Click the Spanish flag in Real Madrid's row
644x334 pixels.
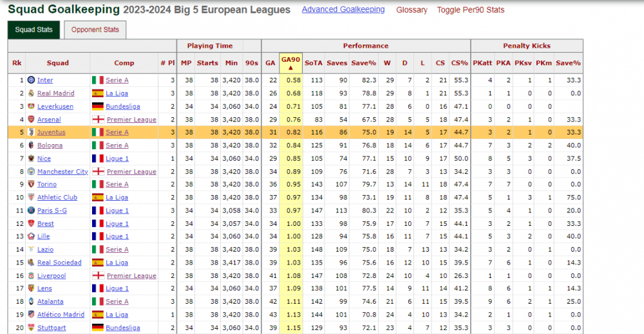[98, 93]
